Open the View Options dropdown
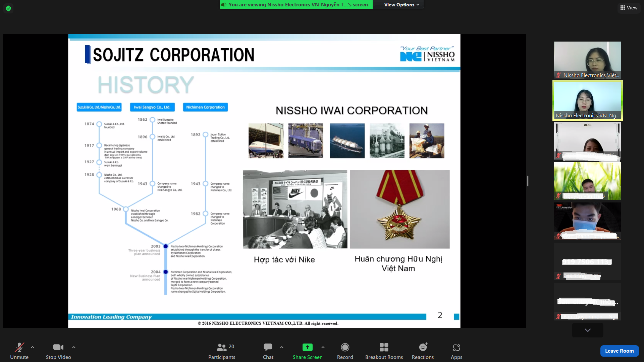The height and width of the screenshot is (362, 644). [x=401, y=5]
